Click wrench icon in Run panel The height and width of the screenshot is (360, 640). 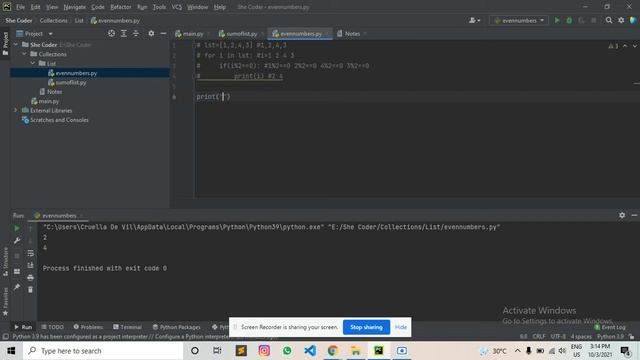pyautogui.click(x=17, y=241)
